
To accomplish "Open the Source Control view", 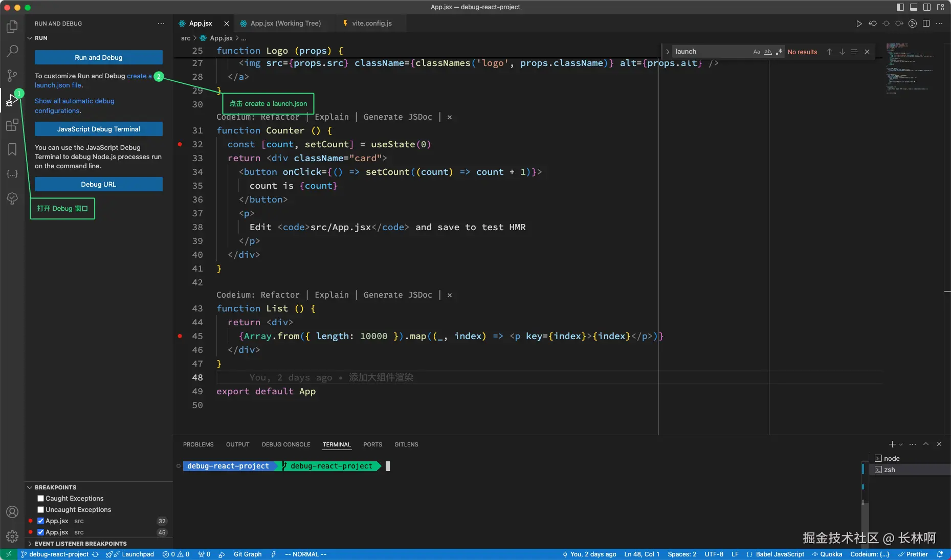I will (x=12, y=76).
